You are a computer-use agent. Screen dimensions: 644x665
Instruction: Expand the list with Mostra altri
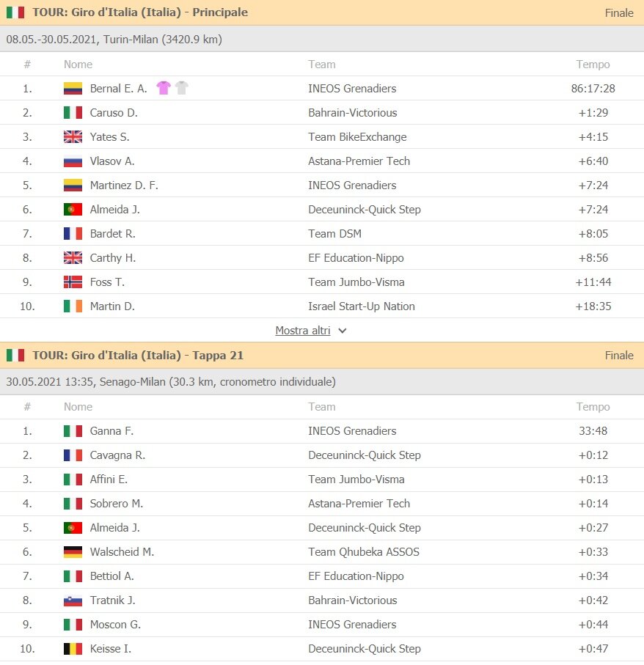click(x=302, y=331)
